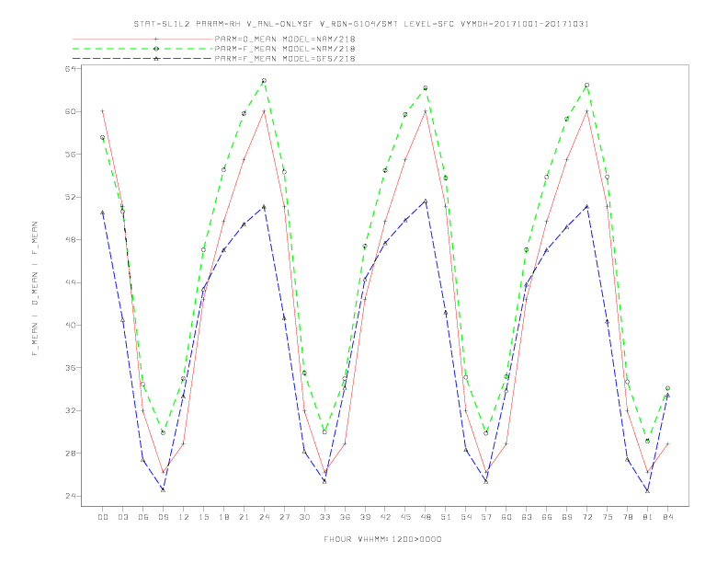Click x-axis forecast hour label 45

(405, 517)
